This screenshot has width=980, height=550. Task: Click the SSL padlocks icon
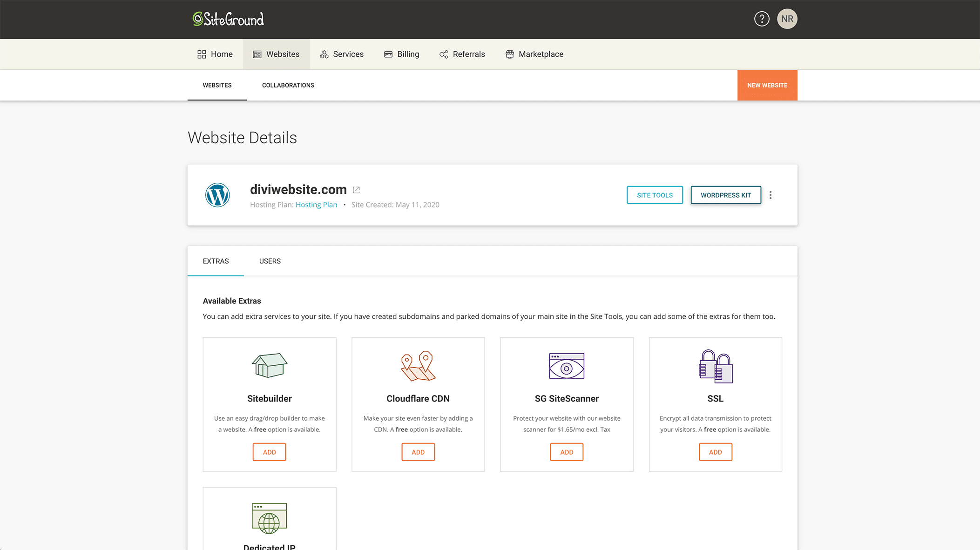pyautogui.click(x=715, y=367)
